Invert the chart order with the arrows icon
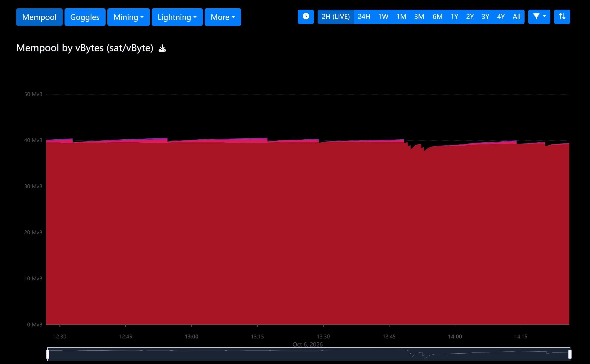The height and width of the screenshot is (364, 590). [562, 17]
